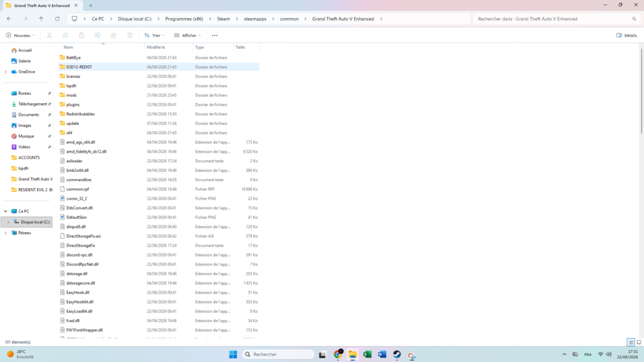Expand Réseau tree node
This screenshot has height=362, width=644.
[5, 233]
